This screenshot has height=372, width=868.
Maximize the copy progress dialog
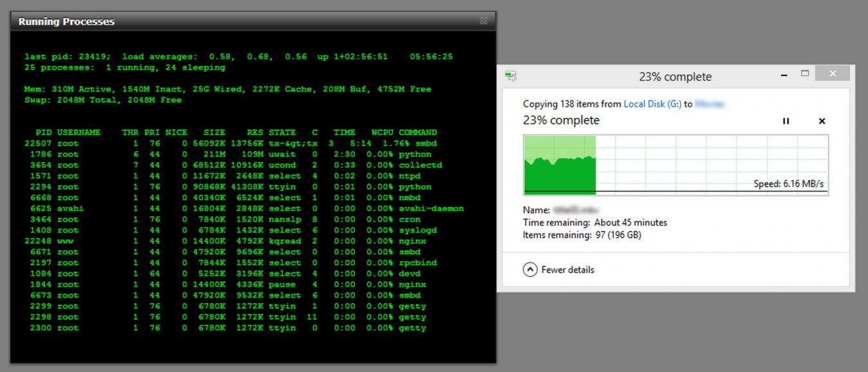[804, 73]
